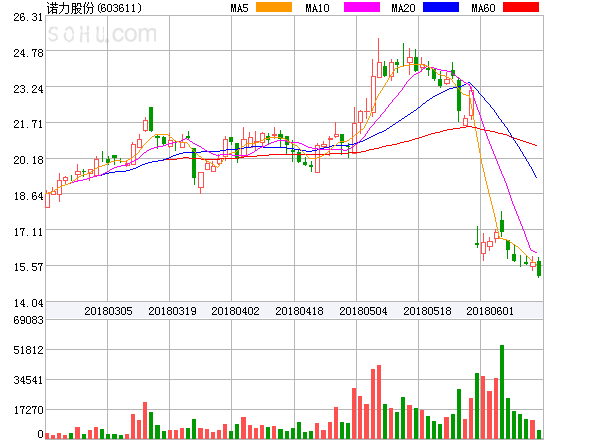The image size is (600, 440).
Task: Click the 20180319 date label
Action: tap(172, 311)
